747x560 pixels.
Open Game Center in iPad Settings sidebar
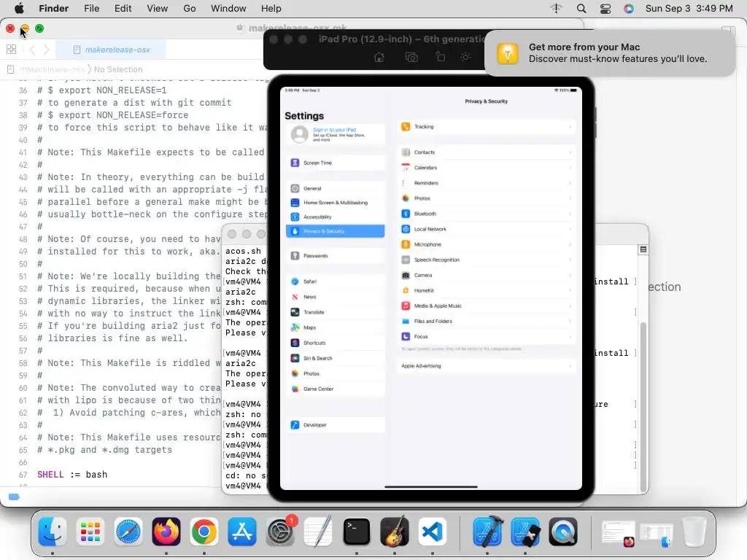336,389
